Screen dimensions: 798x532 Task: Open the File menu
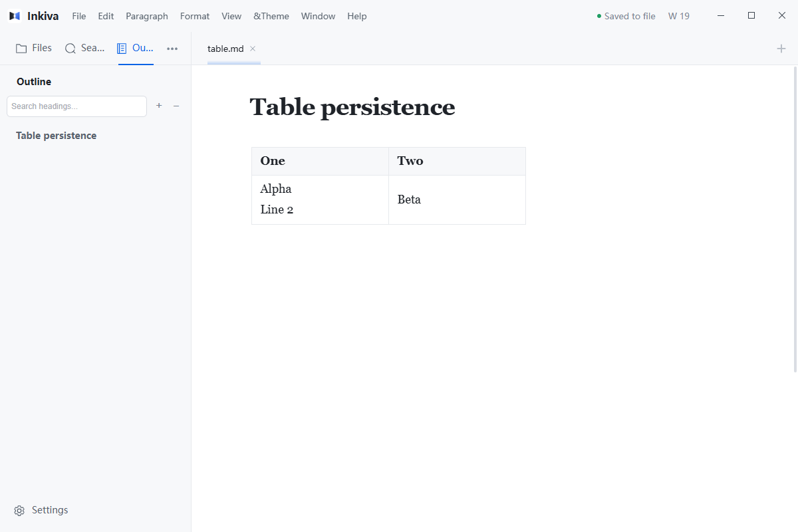point(79,16)
